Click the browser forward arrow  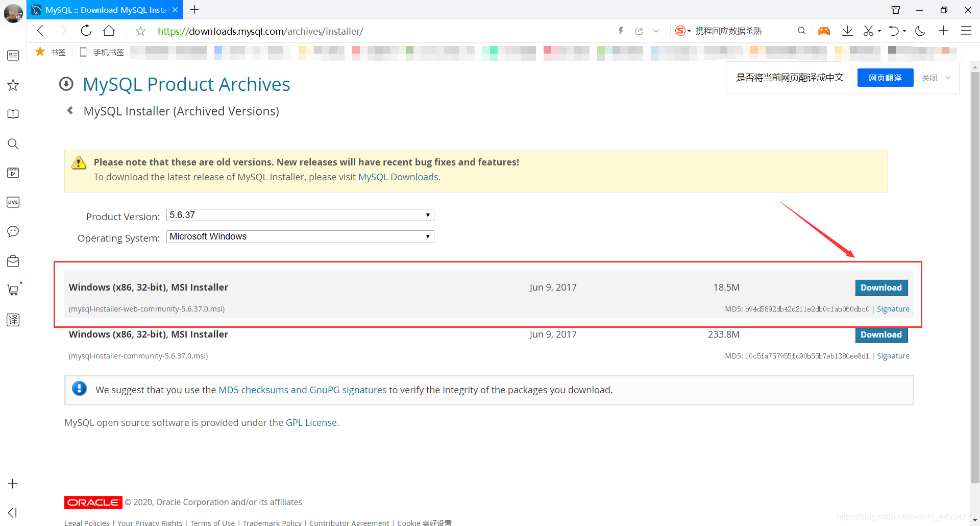pyautogui.click(x=63, y=31)
